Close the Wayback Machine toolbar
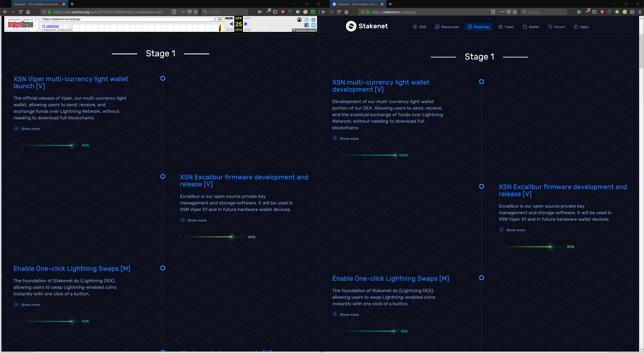 313,20
